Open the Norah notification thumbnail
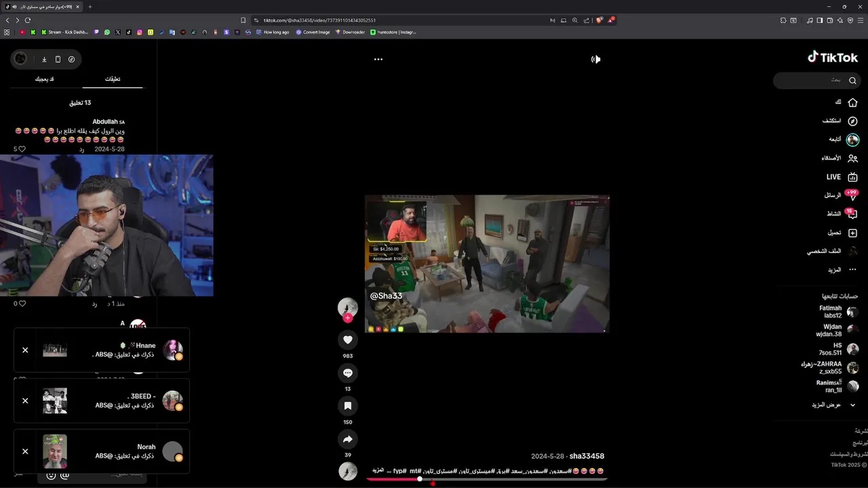Image resolution: width=868 pixels, height=488 pixels. pos(55,451)
